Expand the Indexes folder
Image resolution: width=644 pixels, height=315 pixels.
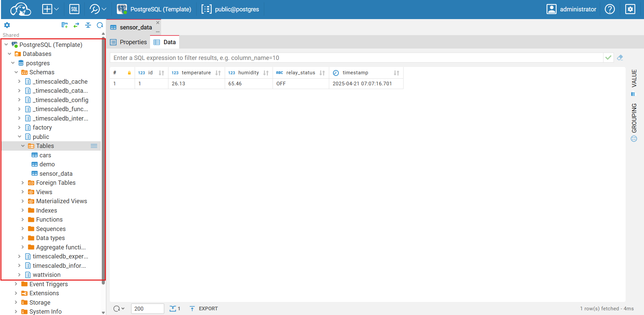pos(23,211)
